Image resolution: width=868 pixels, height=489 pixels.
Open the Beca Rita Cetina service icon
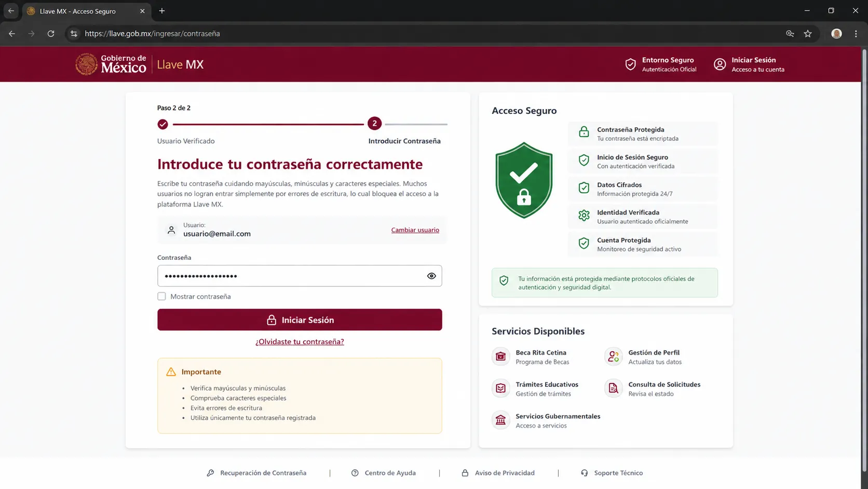click(x=500, y=356)
